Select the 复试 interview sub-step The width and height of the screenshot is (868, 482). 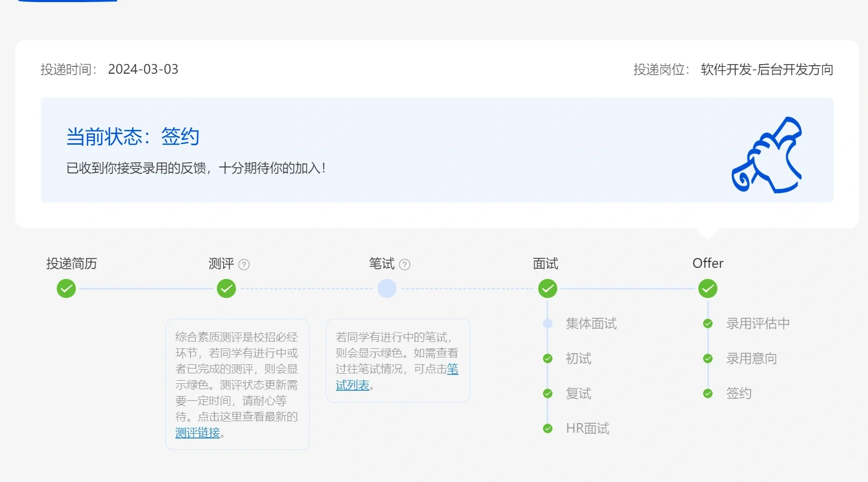(578, 393)
